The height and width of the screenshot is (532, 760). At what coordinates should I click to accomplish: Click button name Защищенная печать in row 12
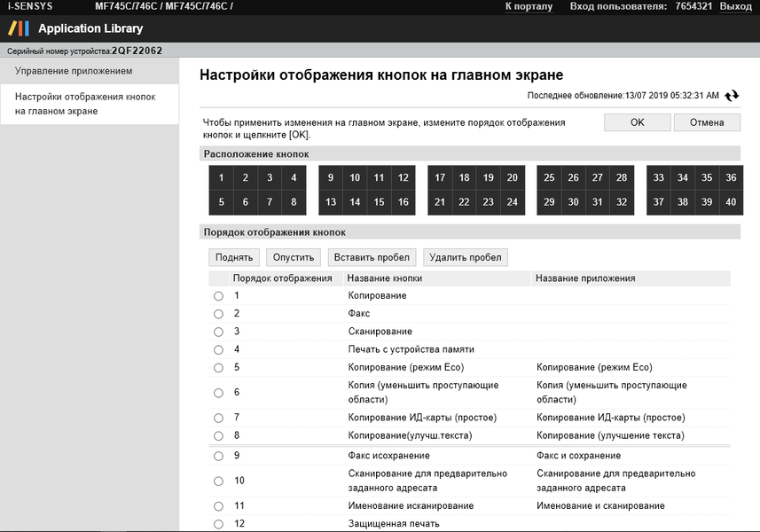pyautogui.click(x=394, y=524)
